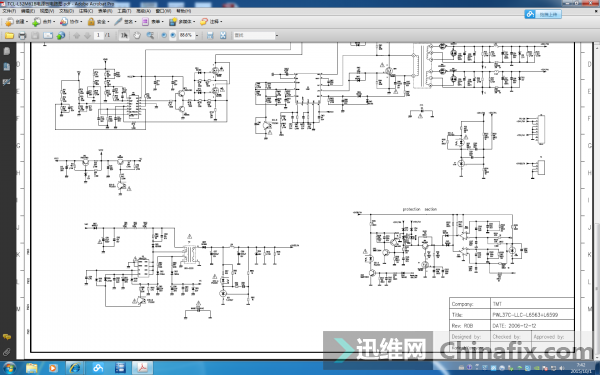Open the Find options dropdown arrow
The height and width of the screenshot is (375, 600).
pos(277,36)
